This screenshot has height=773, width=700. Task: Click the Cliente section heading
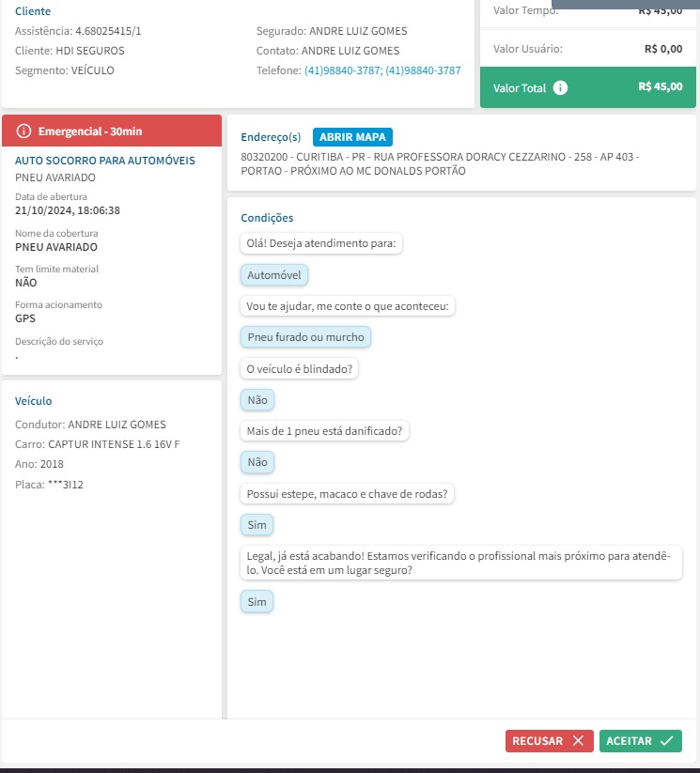click(x=33, y=11)
